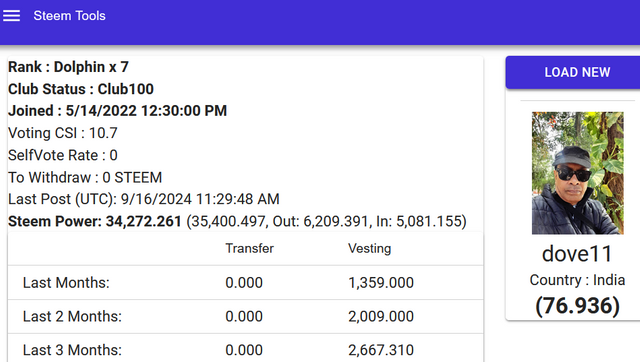The image size is (640, 362).
Task: Click Vesting value 2,667.310
Action: 381,350
